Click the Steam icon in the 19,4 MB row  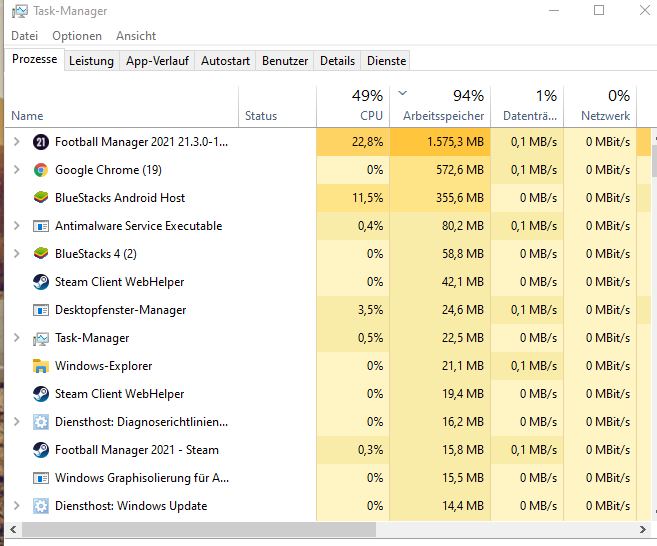[41, 394]
